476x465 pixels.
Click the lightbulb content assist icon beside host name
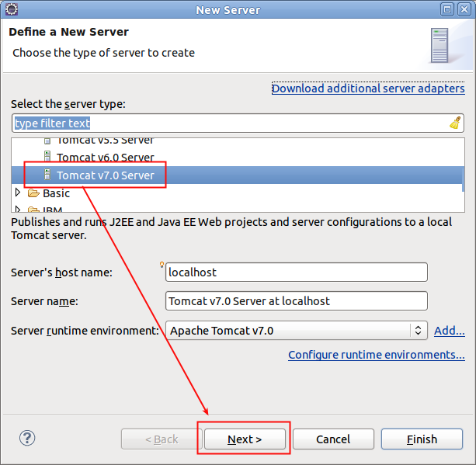(x=162, y=265)
